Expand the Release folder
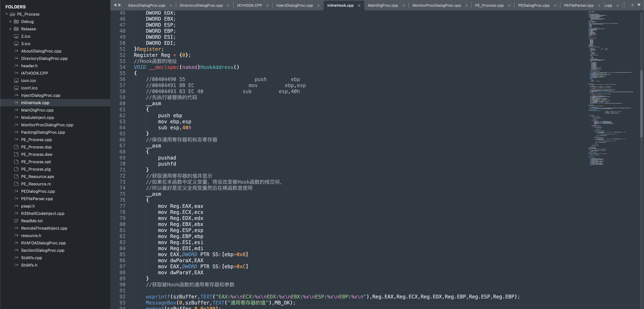This screenshot has width=644, height=309. click(11, 29)
